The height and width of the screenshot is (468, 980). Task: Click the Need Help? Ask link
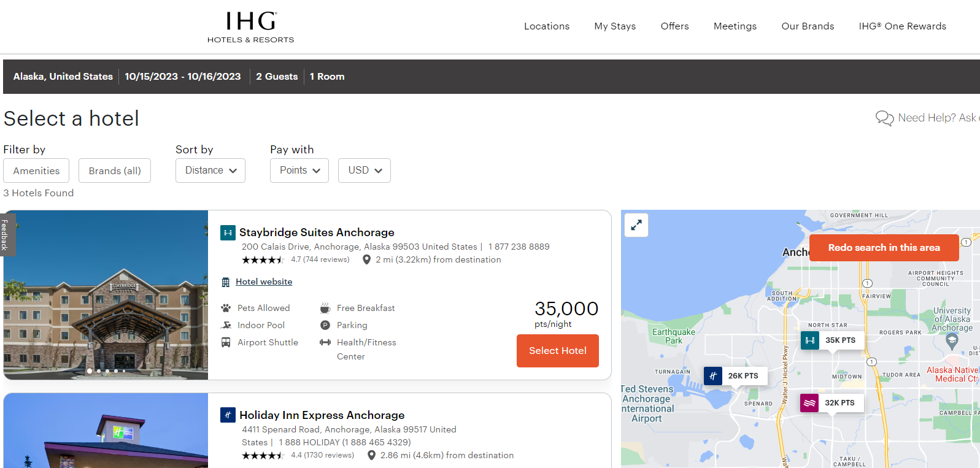[x=938, y=118]
